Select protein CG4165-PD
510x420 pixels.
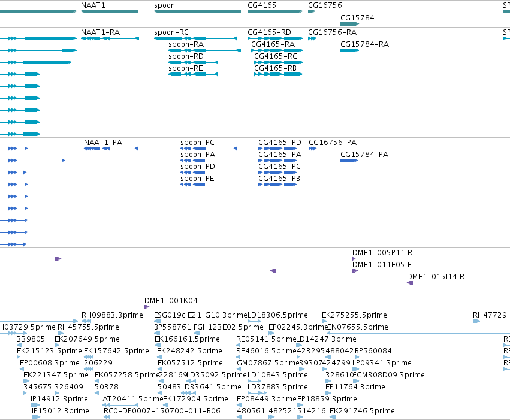click(x=280, y=143)
